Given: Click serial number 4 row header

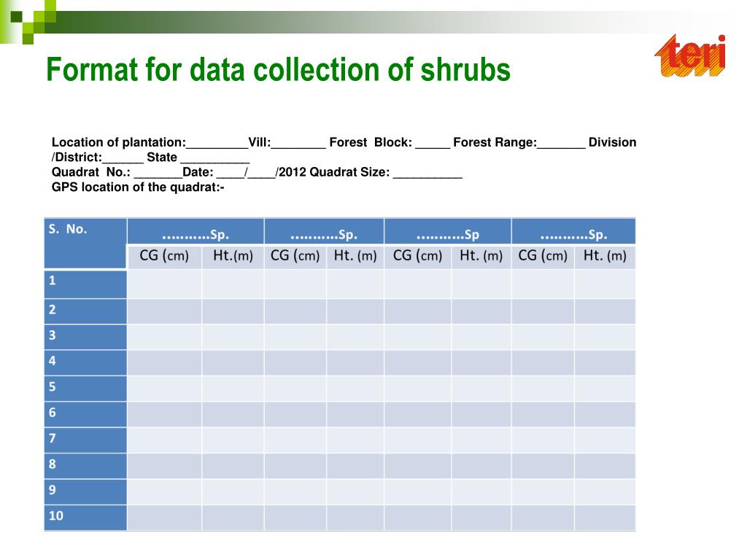Looking at the screenshot, I should coord(85,363).
